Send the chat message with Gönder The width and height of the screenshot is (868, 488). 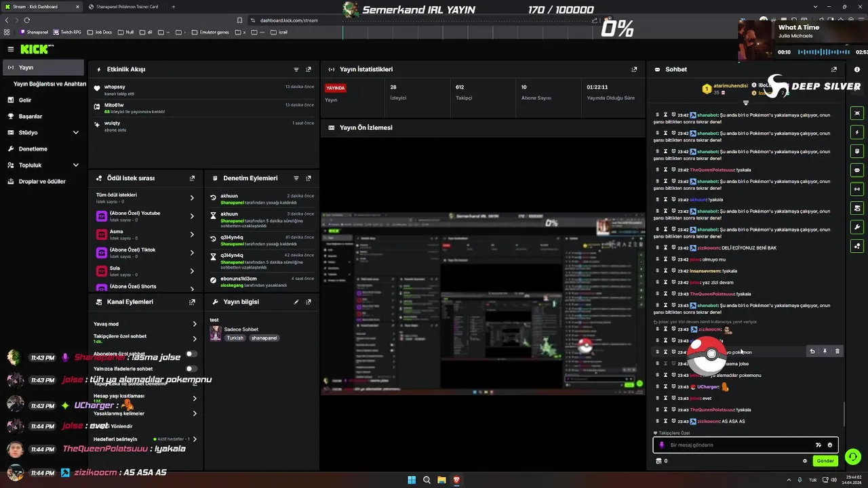(x=825, y=461)
